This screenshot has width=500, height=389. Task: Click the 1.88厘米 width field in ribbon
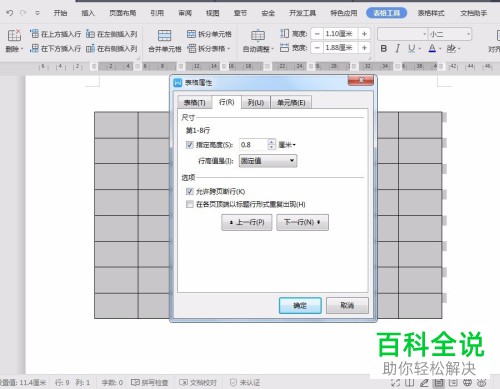tap(340, 48)
